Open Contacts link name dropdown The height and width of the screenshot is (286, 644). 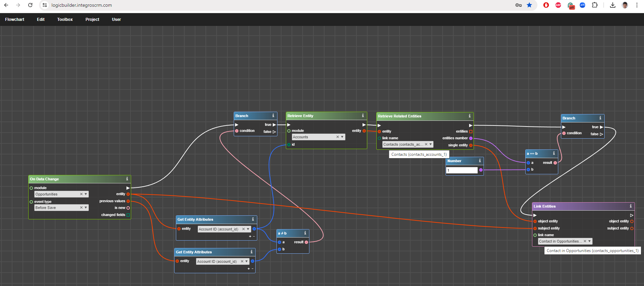[x=430, y=144]
